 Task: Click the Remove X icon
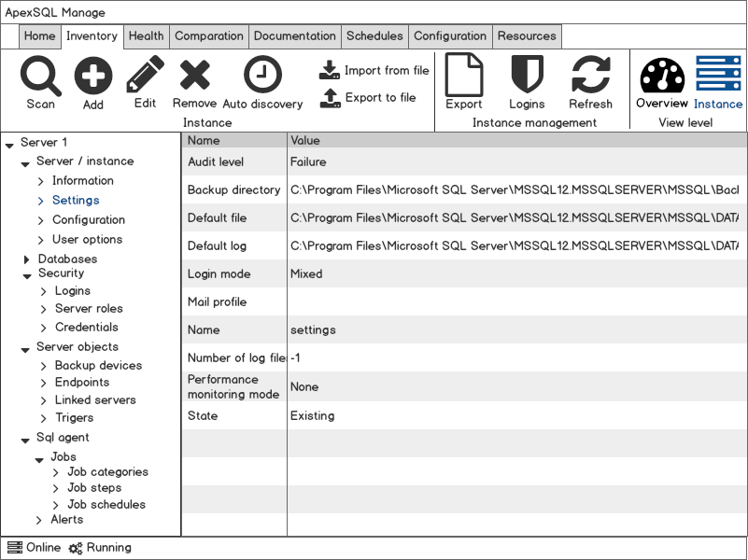point(194,75)
